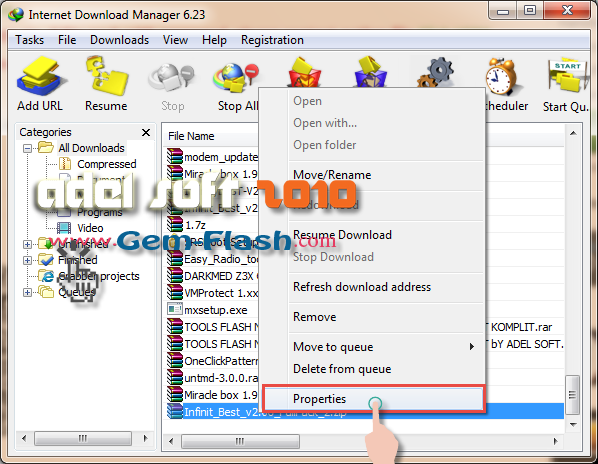Select the Compressed category
Image resolution: width=598 pixels, height=464 pixels.
coord(106,164)
